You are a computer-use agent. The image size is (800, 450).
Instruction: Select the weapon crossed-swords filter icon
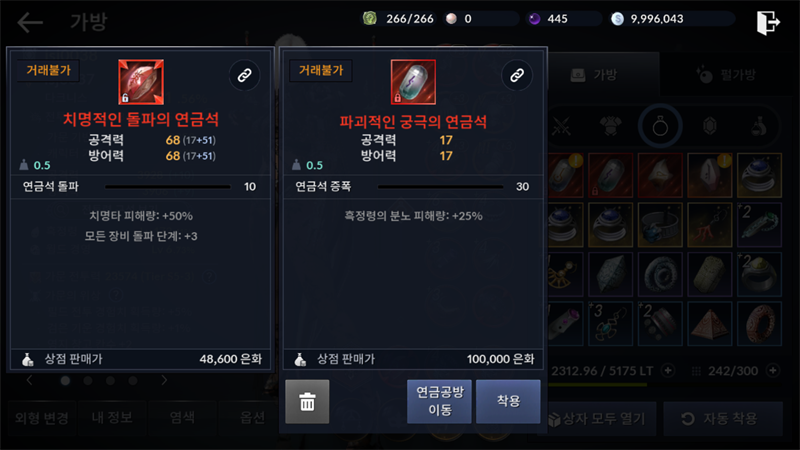(x=561, y=126)
